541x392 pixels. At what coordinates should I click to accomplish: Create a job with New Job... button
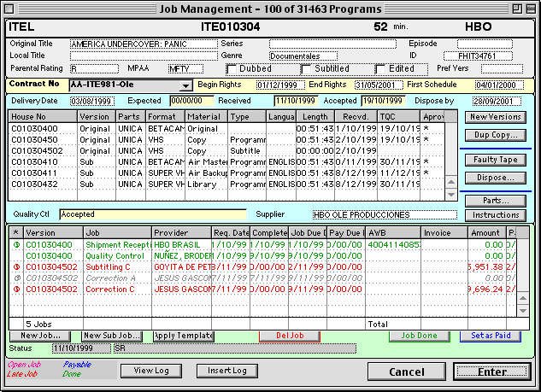40,336
